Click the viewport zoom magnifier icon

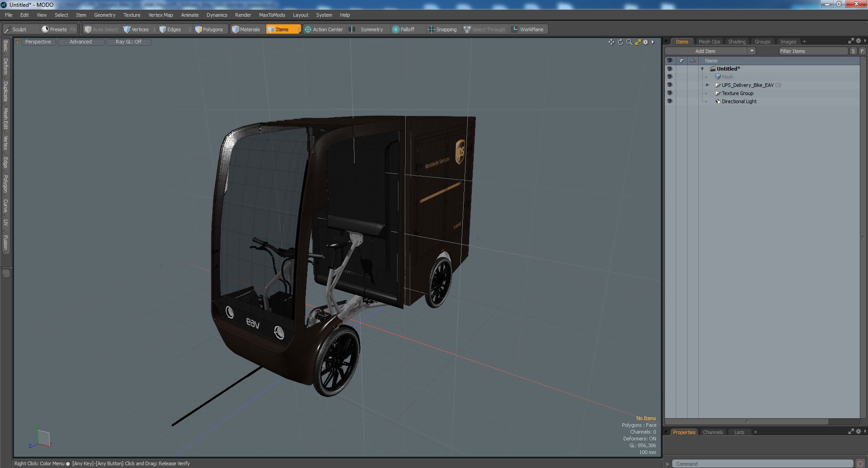tap(629, 42)
